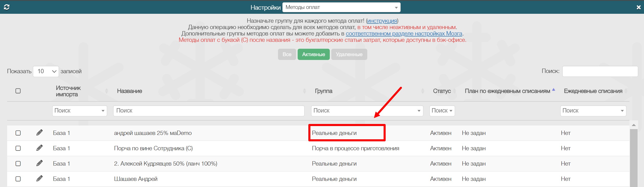Screen dimensions: 644x187
Task: Sort by 'Группа' column sort arrows
Action: [x=423, y=91]
